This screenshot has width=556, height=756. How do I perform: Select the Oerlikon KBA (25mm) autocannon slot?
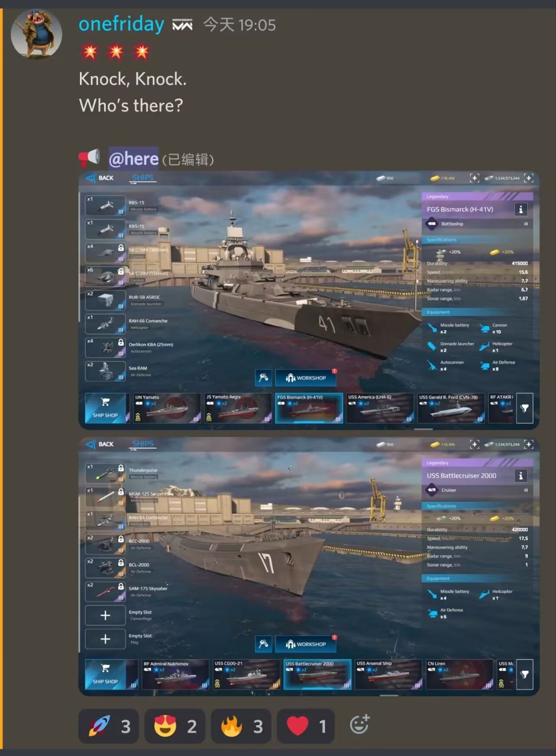105,347
